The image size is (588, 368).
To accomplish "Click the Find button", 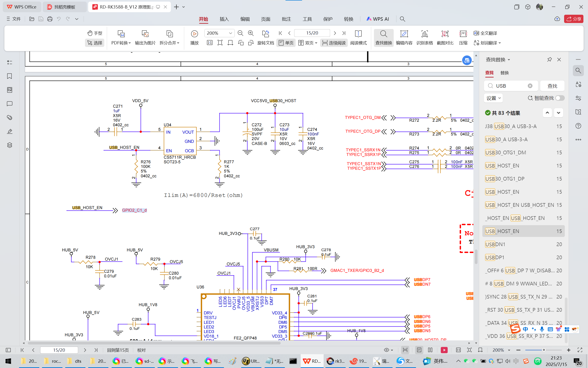I will [552, 86].
